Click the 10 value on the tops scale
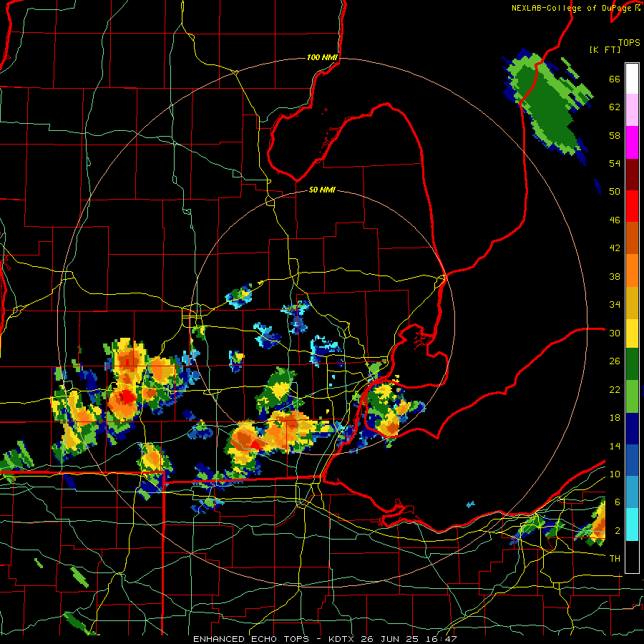 [x=615, y=474]
